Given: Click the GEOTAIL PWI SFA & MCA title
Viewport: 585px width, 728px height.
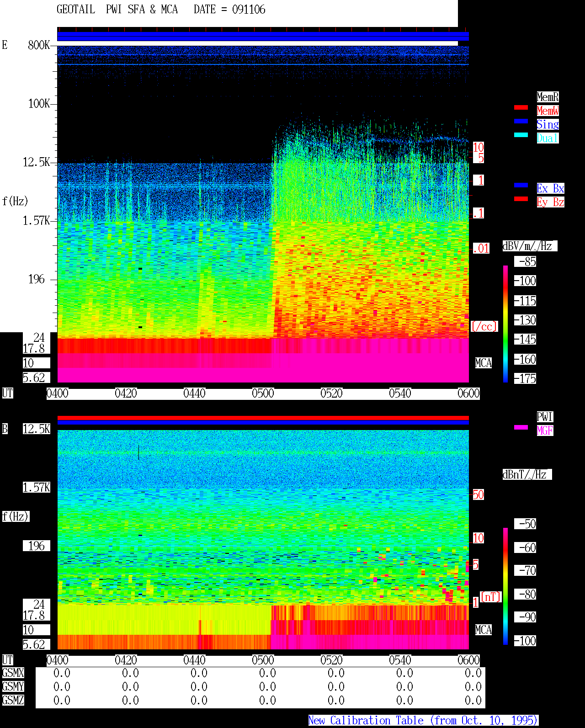Looking at the screenshot, I should tap(117, 9).
